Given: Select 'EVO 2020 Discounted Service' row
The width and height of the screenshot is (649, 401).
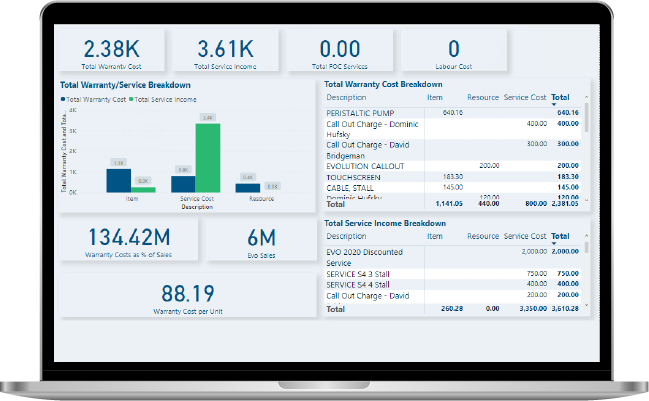Looking at the screenshot, I should tap(453, 257).
